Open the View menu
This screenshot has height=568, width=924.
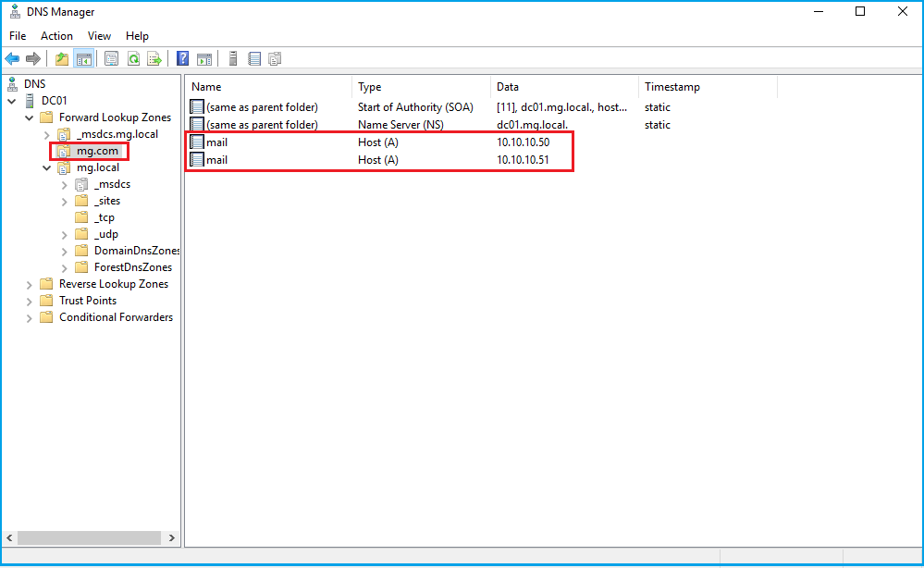[x=99, y=36]
